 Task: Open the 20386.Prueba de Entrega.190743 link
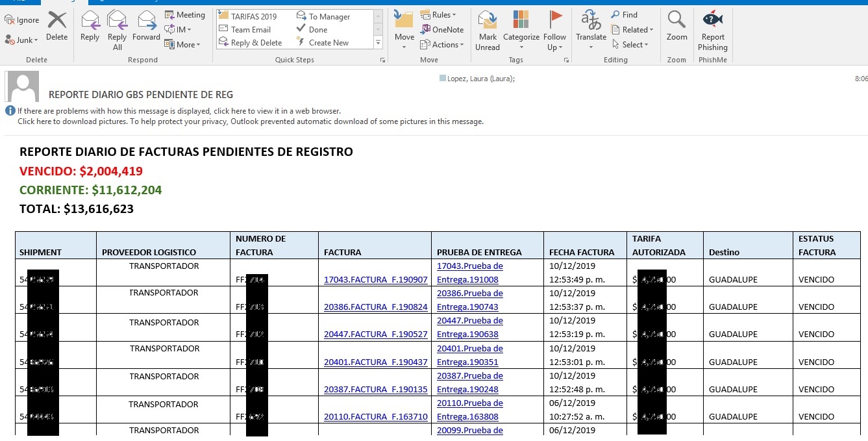470,300
